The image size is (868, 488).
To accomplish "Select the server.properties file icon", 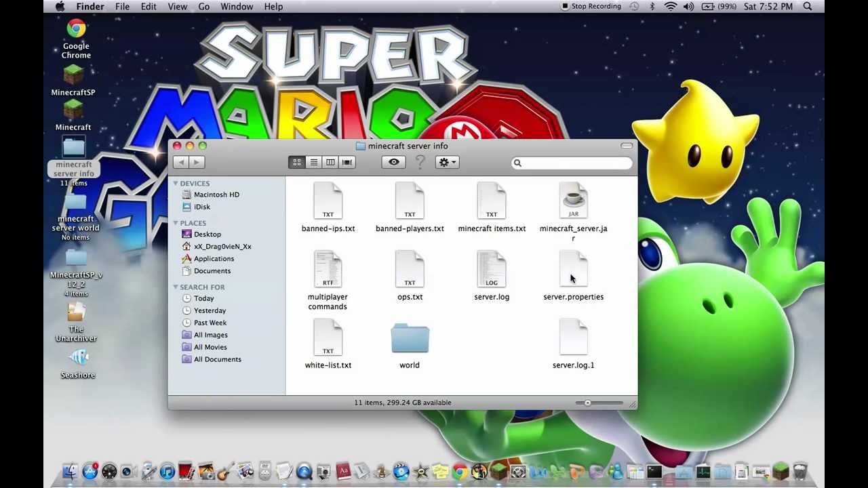I will 573,270.
